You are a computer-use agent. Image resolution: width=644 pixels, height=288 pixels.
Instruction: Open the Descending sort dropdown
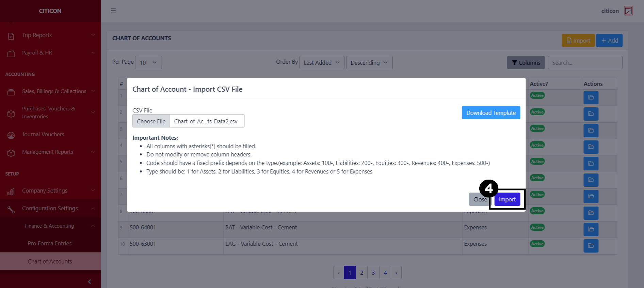pos(369,63)
